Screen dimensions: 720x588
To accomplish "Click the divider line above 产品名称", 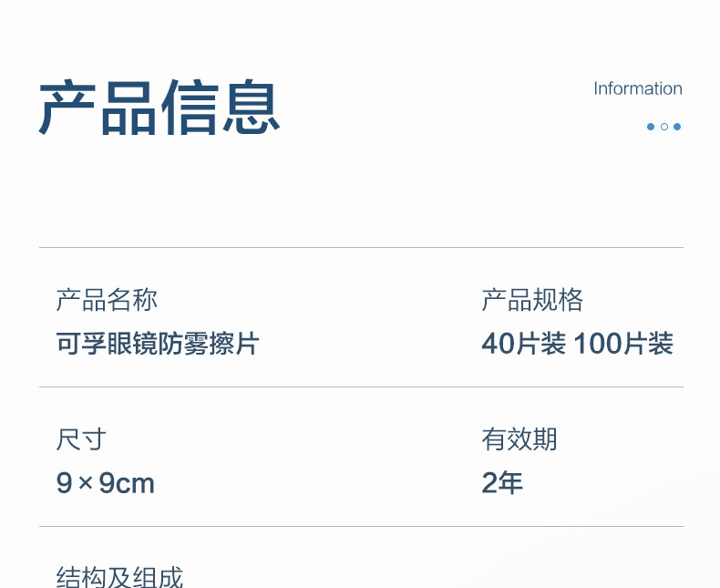I will [x=361, y=247].
